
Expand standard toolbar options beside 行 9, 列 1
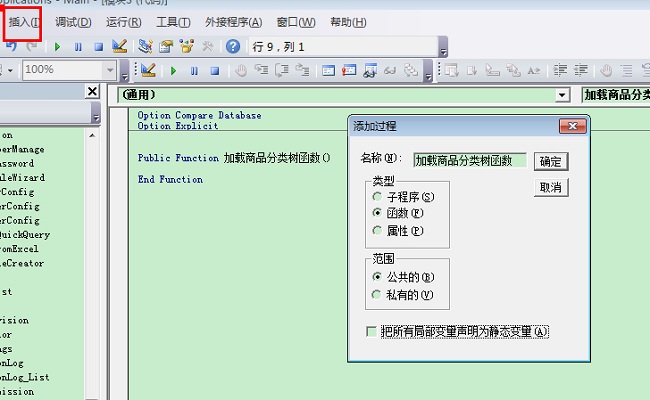pyautogui.click(x=443, y=47)
